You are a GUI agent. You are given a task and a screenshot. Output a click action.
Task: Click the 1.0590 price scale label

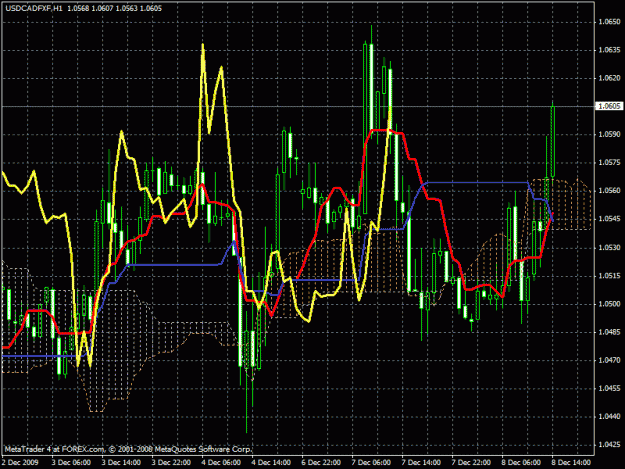[x=609, y=134]
